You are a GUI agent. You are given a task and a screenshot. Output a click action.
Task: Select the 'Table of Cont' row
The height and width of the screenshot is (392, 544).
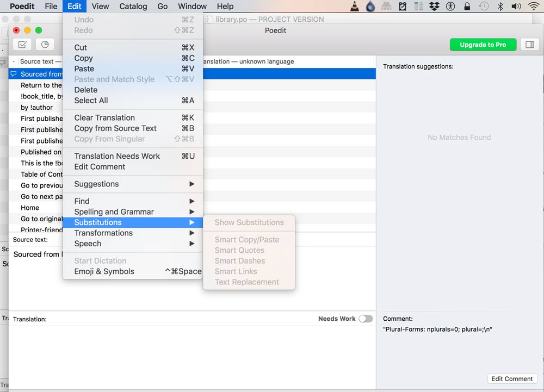click(x=36, y=175)
